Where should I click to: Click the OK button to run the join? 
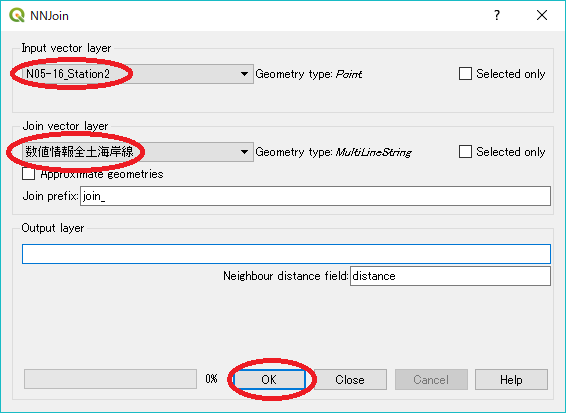coord(269,379)
